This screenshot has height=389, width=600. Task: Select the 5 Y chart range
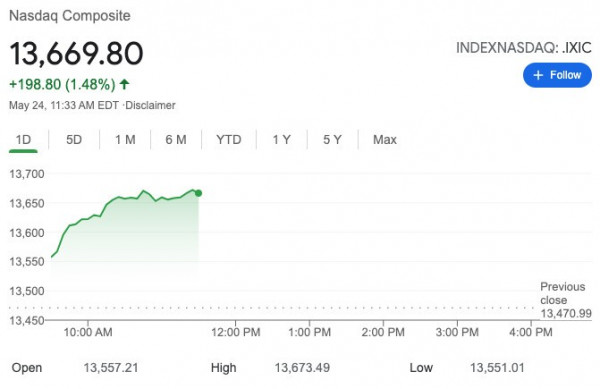point(332,140)
